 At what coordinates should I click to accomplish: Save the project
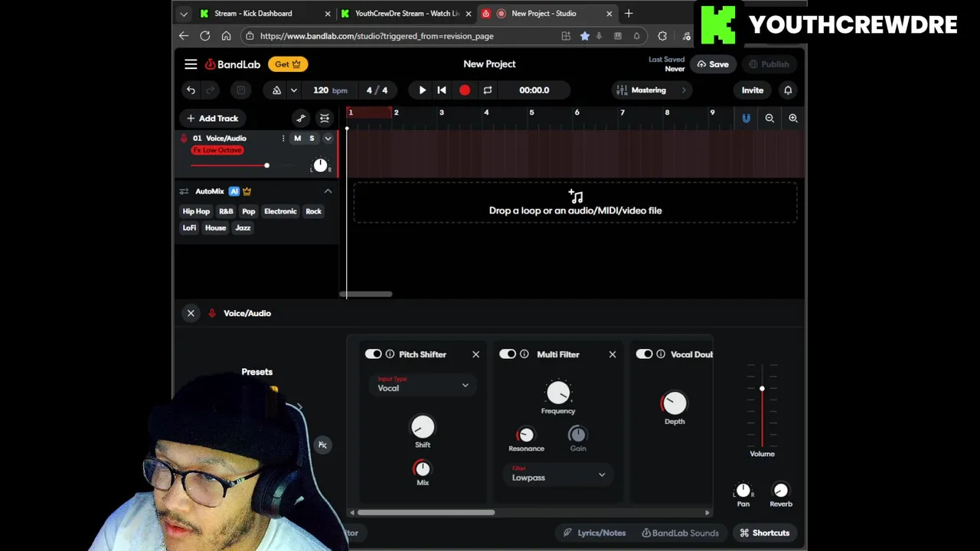click(x=713, y=64)
